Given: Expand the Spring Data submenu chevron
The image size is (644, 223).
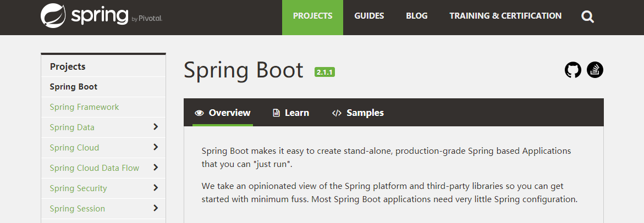Looking at the screenshot, I should 156,127.
